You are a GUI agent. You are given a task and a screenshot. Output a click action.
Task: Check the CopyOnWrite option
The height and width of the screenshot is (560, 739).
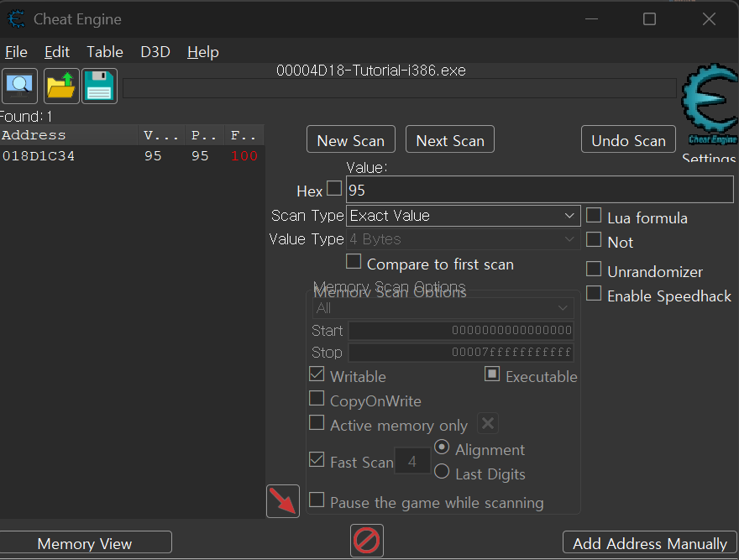317,399
